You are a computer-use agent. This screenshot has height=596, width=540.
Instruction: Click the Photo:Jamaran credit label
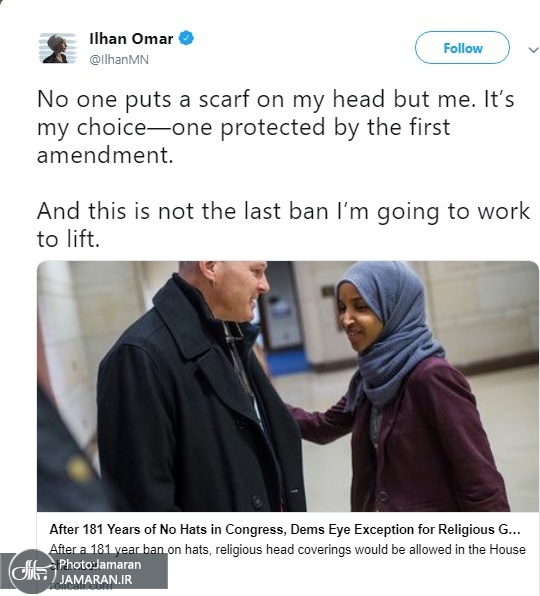coord(100,564)
